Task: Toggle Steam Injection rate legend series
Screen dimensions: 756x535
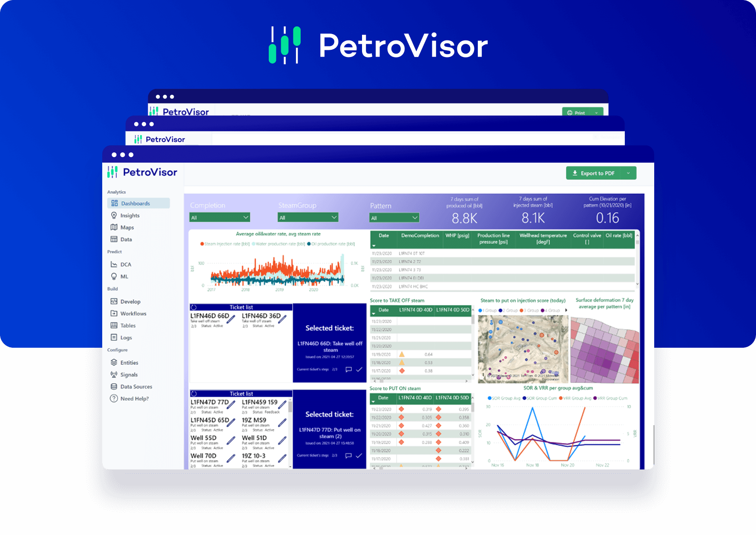Action: [202, 244]
